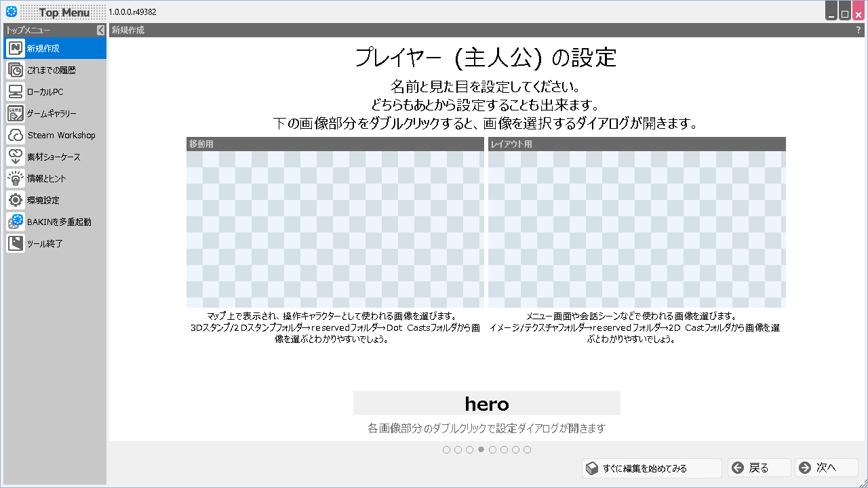The width and height of the screenshot is (868, 488).
Task: Open ゲームギャラリー game gallery icon
Action: click(16, 113)
